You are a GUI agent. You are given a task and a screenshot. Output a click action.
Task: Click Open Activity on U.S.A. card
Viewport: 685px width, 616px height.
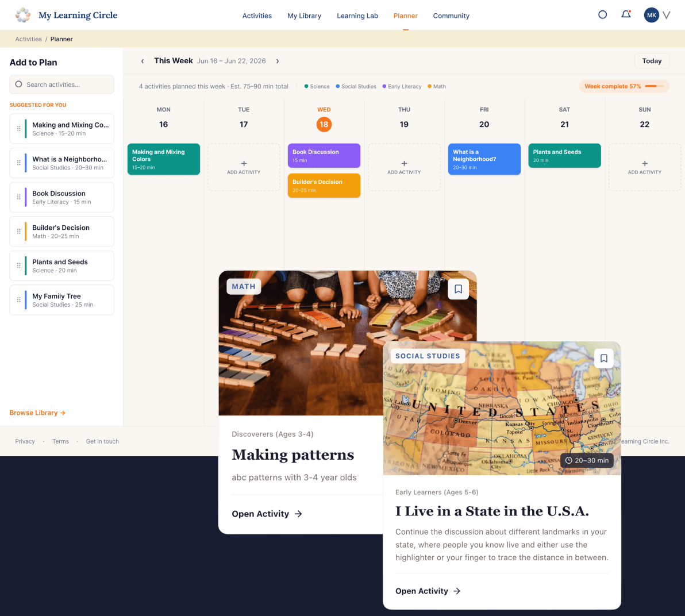(x=428, y=591)
